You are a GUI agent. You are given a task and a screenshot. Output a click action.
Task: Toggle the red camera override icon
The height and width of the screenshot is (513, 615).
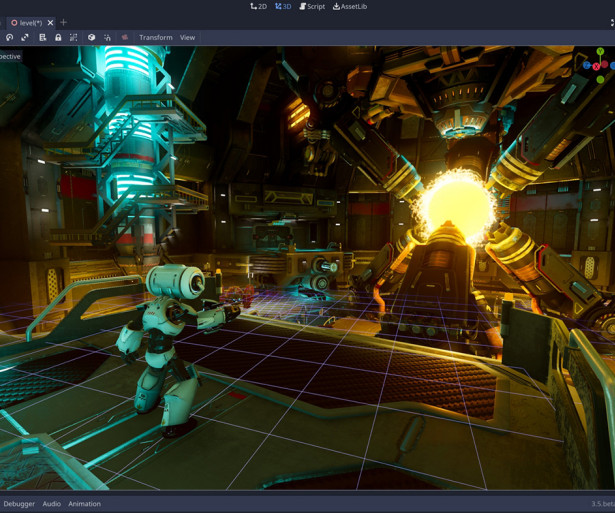coord(125,37)
